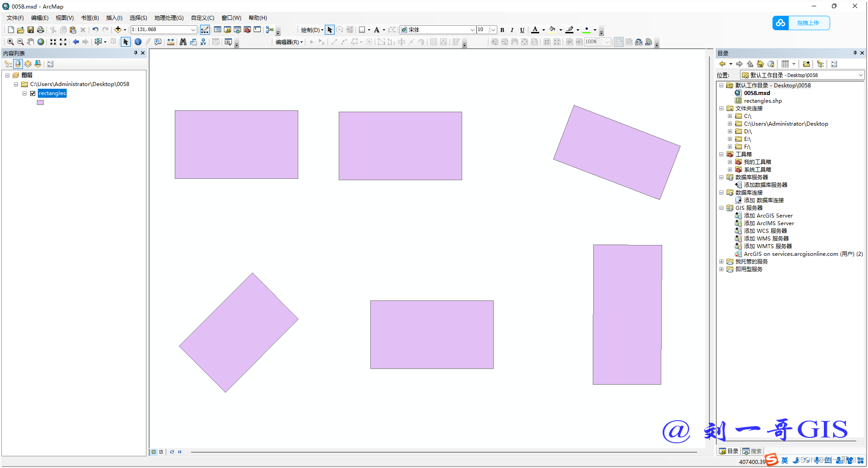
Task: Toggle bold text formatting
Action: point(502,30)
